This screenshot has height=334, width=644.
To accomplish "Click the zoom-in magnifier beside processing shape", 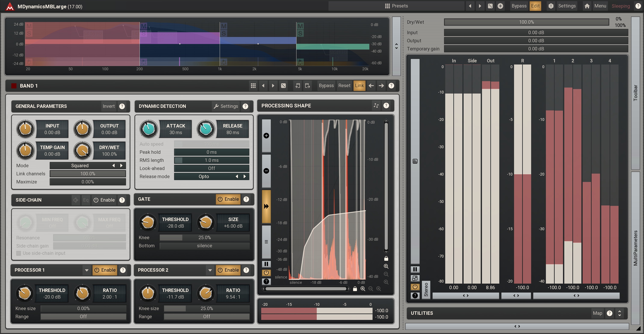I will tap(386, 266).
